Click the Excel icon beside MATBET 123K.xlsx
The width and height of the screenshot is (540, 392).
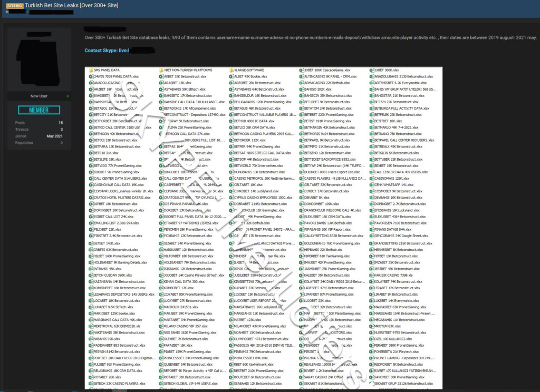coord(232,320)
